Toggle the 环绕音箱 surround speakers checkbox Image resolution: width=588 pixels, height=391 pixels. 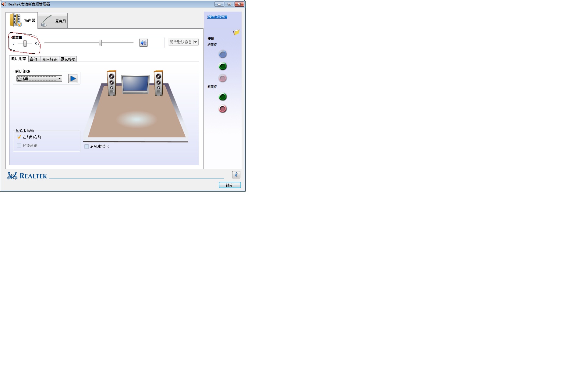point(19,146)
